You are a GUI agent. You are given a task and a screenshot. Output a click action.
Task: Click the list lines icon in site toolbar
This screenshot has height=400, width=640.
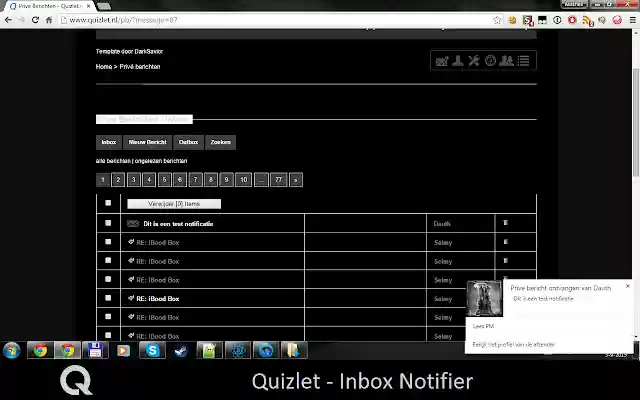coord(523,61)
